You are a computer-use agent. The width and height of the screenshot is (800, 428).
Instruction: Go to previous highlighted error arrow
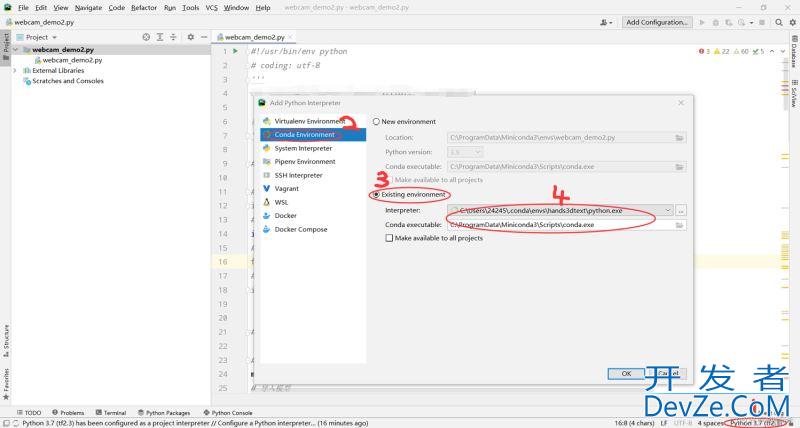click(772, 52)
